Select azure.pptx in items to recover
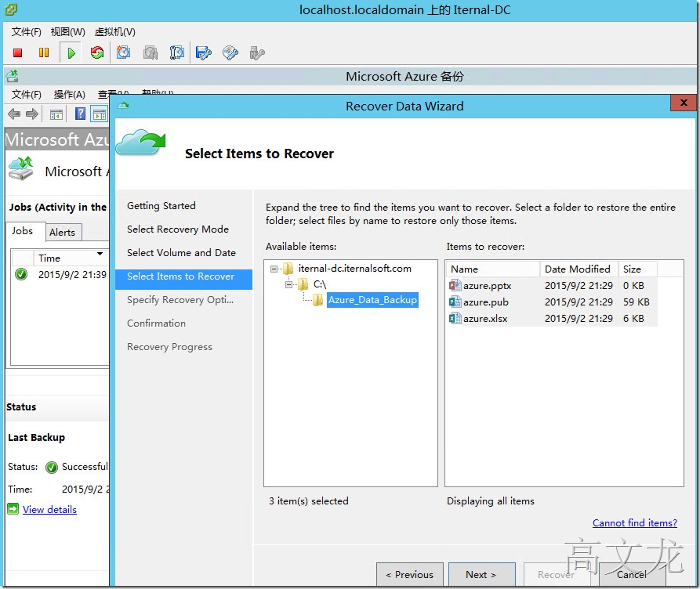700x589 pixels. (x=487, y=286)
